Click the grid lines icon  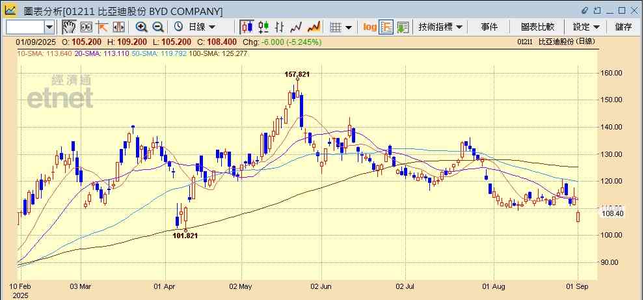pyautogui.click(x=336, y=27)
